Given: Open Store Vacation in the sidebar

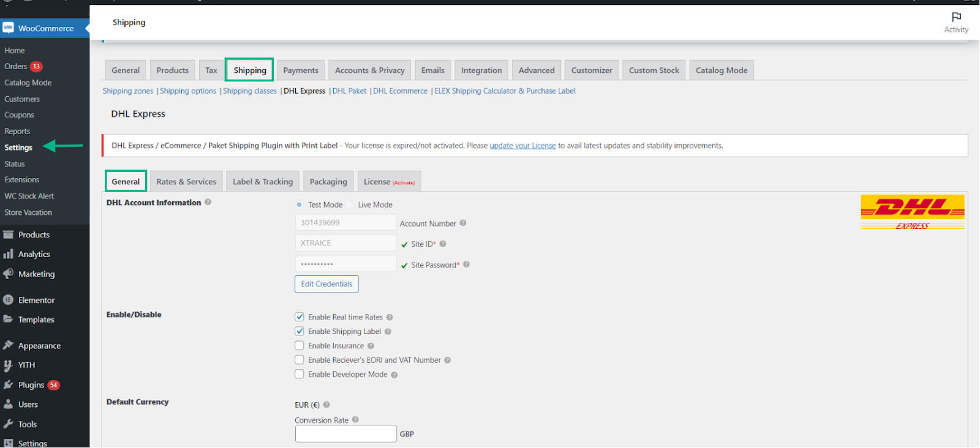Looking at the screenshot, I should 28,212.
